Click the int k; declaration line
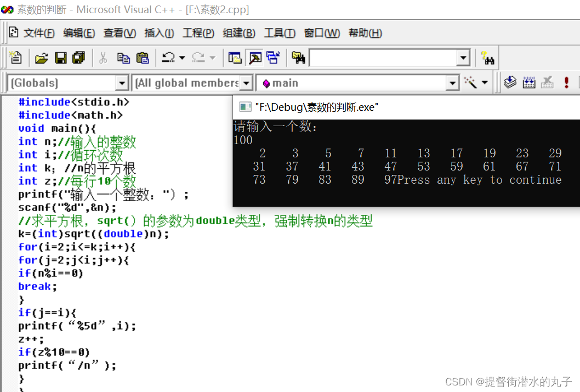Screen dimensions: 580x392 pyautogui.click(x=77, y=168)
